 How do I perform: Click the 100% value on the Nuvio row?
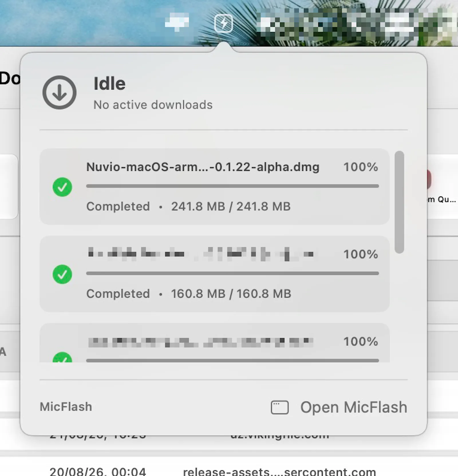[361, 167]
